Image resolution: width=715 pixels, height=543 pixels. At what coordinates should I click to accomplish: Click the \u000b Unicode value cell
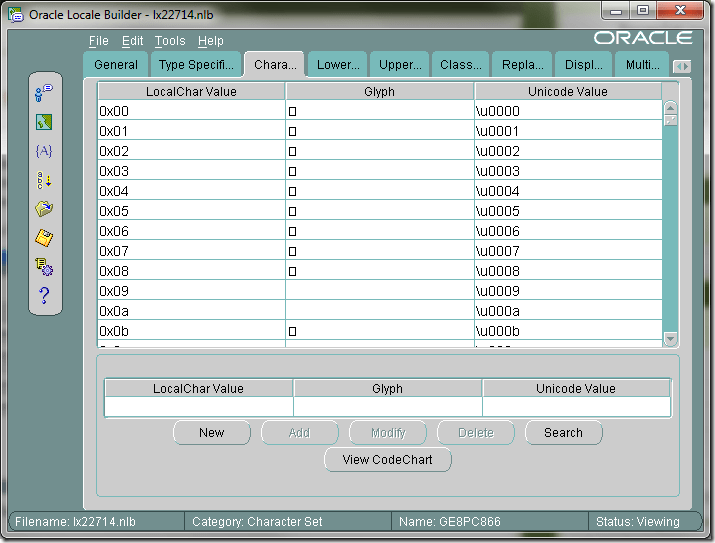568,331
